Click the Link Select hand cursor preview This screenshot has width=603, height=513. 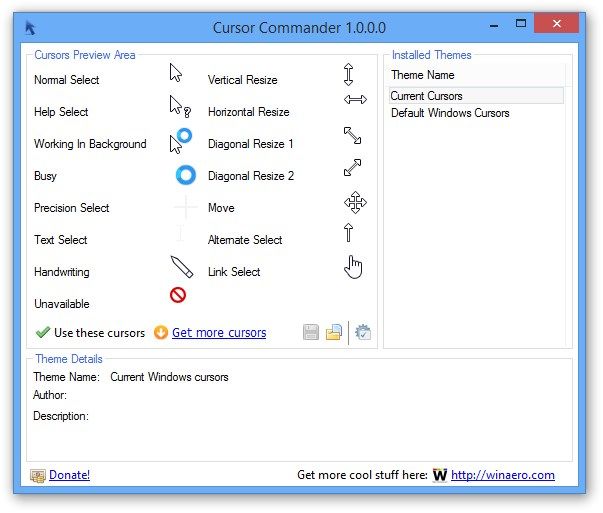[353, 266]
